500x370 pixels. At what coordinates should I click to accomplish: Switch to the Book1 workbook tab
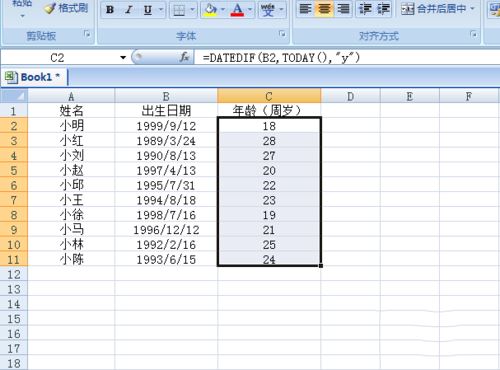point(34,77)
